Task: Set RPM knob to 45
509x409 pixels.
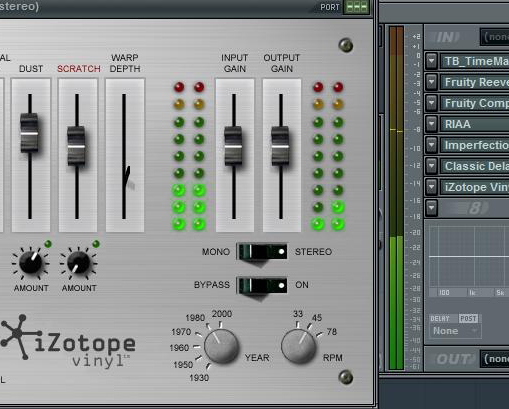Action: (x=317, y=318)
